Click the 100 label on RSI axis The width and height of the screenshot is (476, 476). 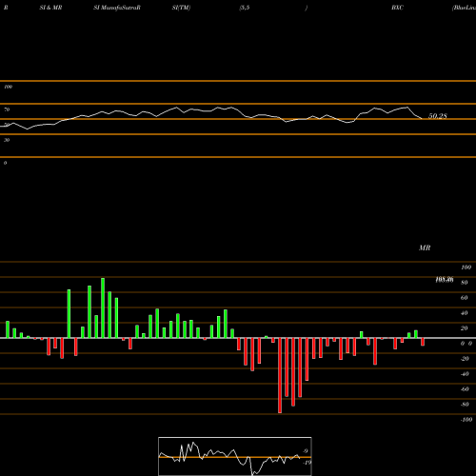point(9,87)
